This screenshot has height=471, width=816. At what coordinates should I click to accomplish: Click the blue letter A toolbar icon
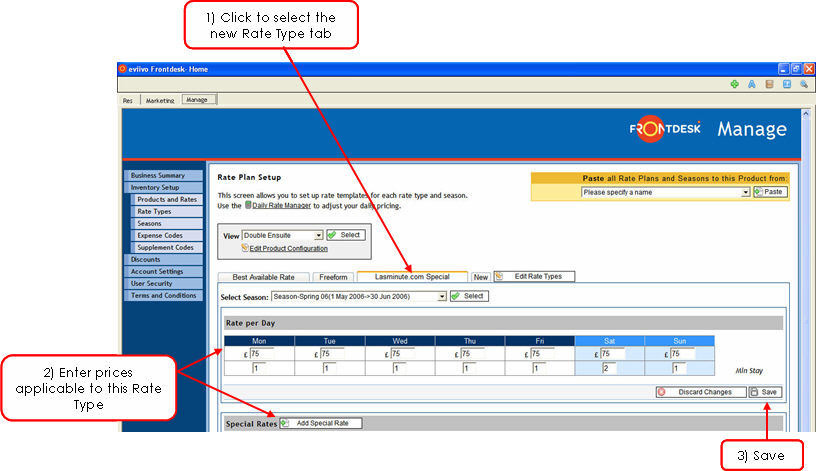pyautogui.click(x=752, y=85)
